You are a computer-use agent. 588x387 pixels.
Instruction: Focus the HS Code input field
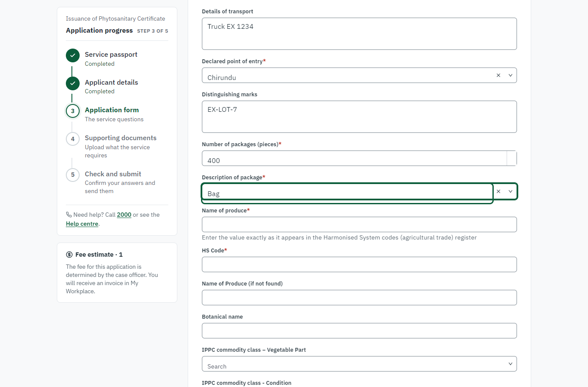pos(359,264)
